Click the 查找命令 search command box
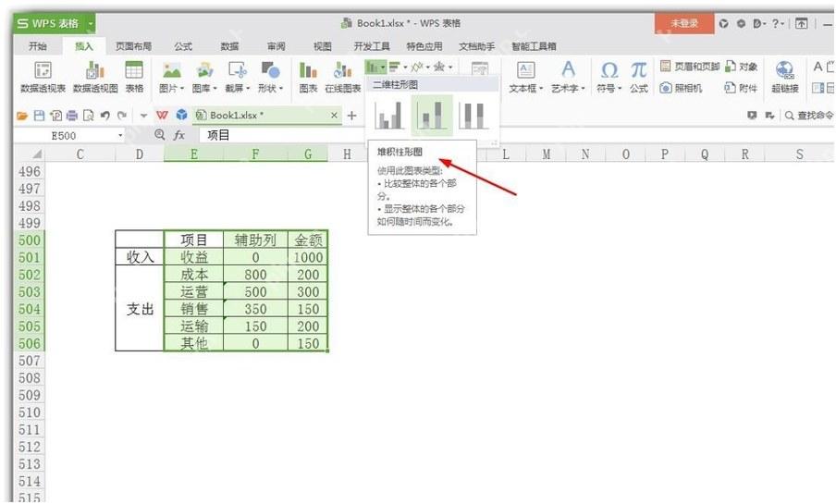836x504 pixels. [807, 116]
